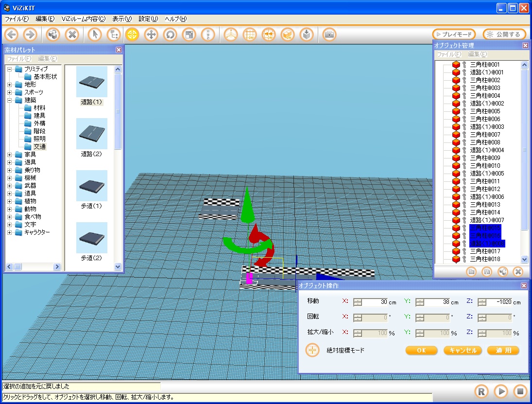This screenshot has height=404, width=532.
Task: Click the camera screenshot icon
Action: (329, 35)
